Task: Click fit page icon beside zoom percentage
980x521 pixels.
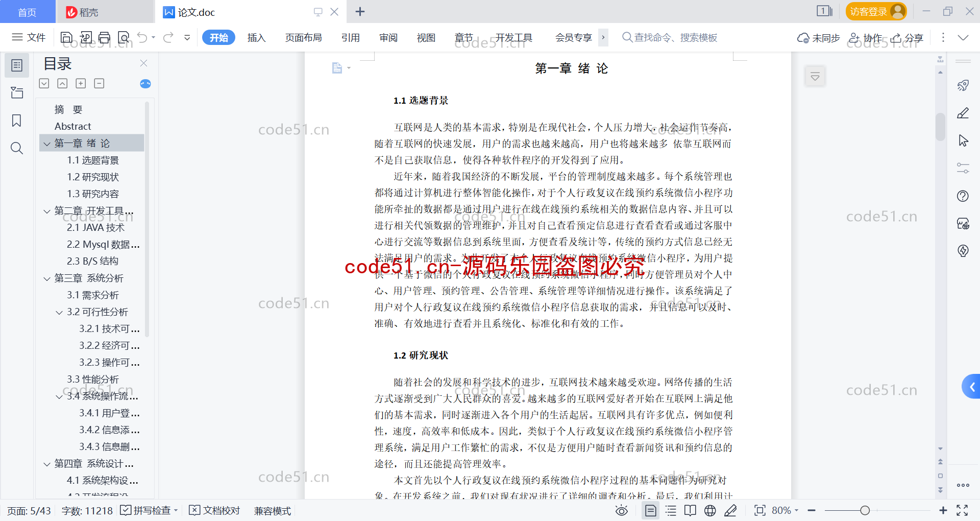Action: point(759,510)
